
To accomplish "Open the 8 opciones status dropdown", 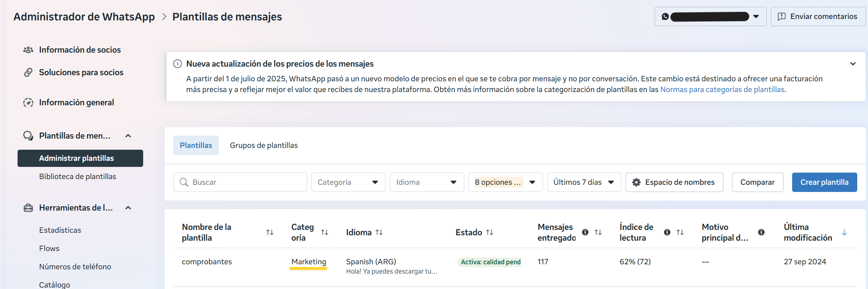I will [x=506, y=182].
